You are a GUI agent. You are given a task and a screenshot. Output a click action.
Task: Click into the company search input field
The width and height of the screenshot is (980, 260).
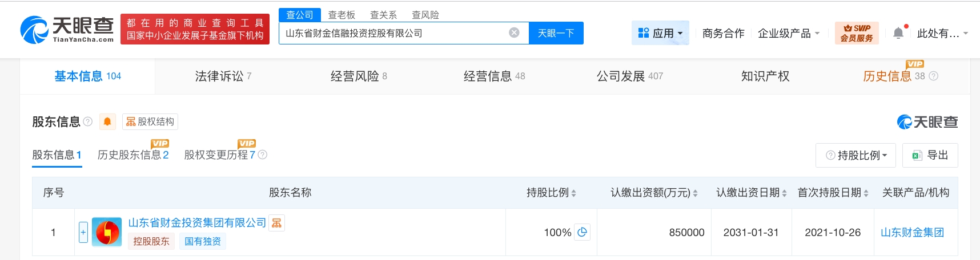click(x=394, y=33)
